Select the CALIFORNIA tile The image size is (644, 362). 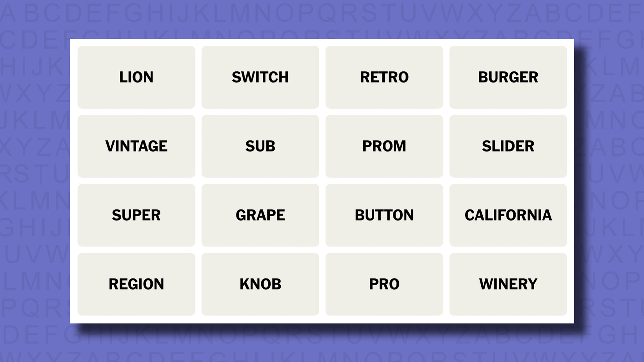tap(508, 215)
